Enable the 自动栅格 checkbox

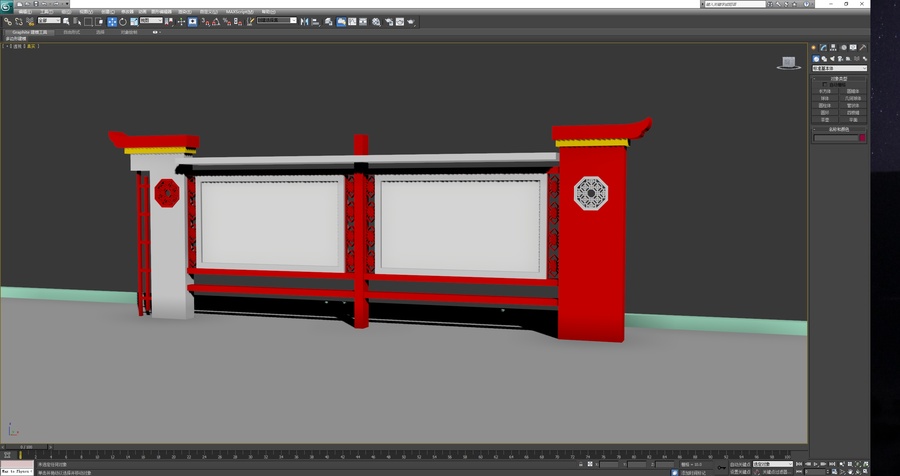(x=824, y=84)
